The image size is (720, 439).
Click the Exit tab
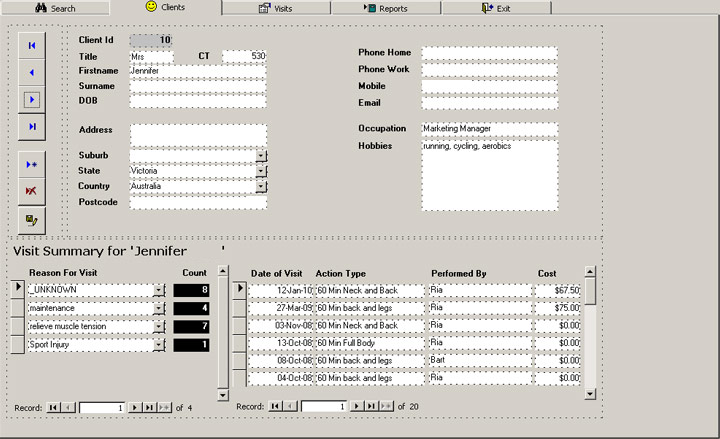click(497, 8)
